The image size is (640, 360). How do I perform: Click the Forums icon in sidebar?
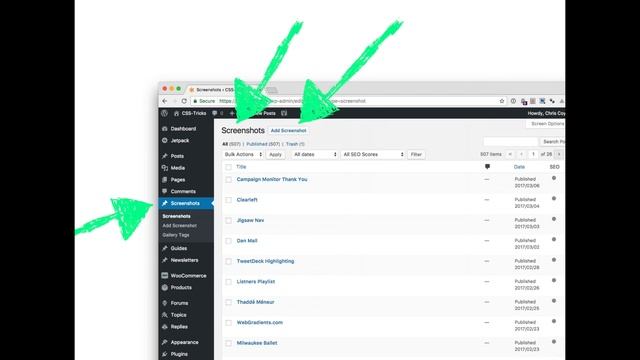pos(164,303)
